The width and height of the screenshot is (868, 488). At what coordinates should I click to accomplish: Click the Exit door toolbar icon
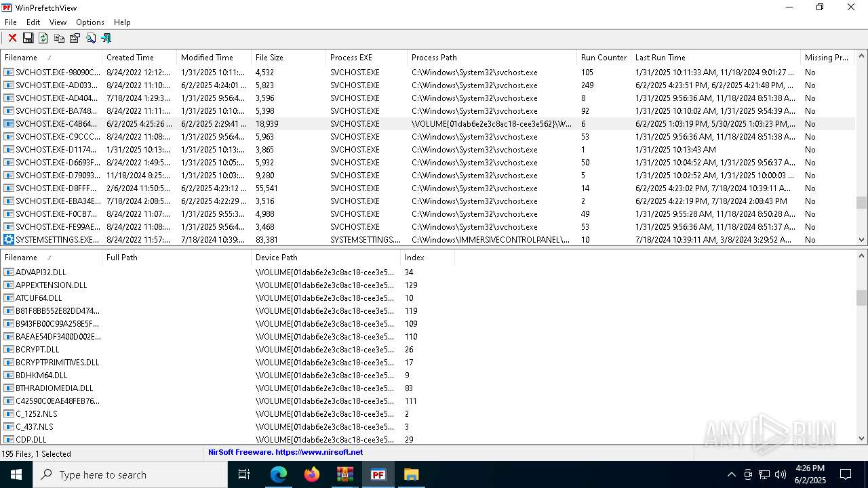(x=106, y=38)
